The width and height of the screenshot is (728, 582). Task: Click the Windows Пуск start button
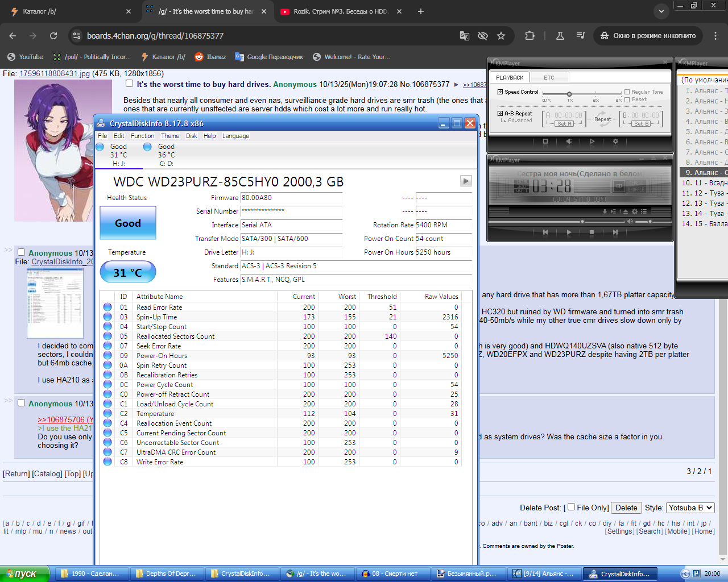pos(24,573)
